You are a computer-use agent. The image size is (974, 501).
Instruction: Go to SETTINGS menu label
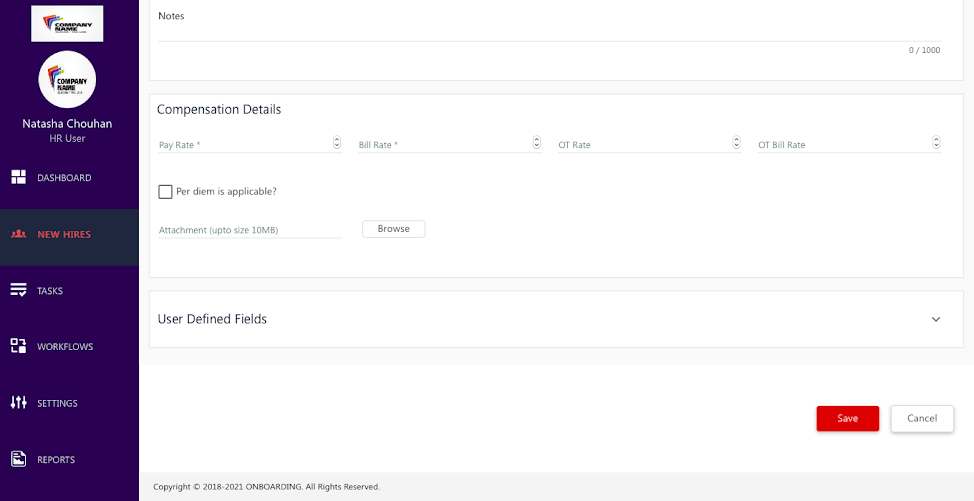point(57,403)
